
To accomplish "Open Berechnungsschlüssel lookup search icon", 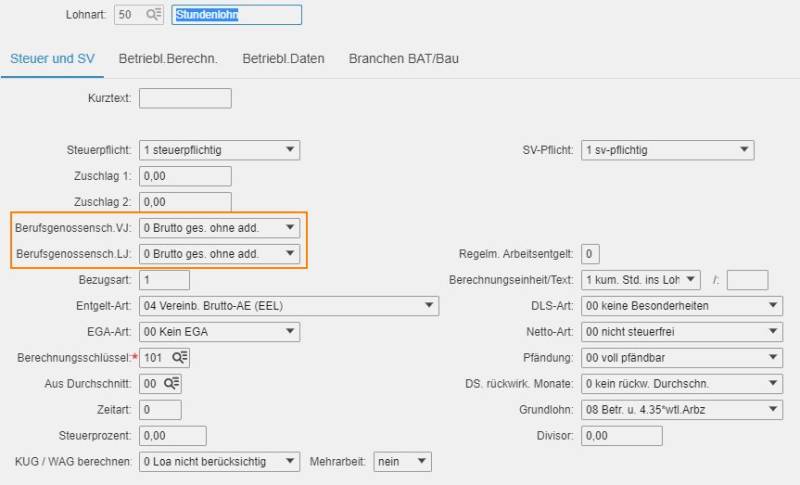I will [180, 358].
